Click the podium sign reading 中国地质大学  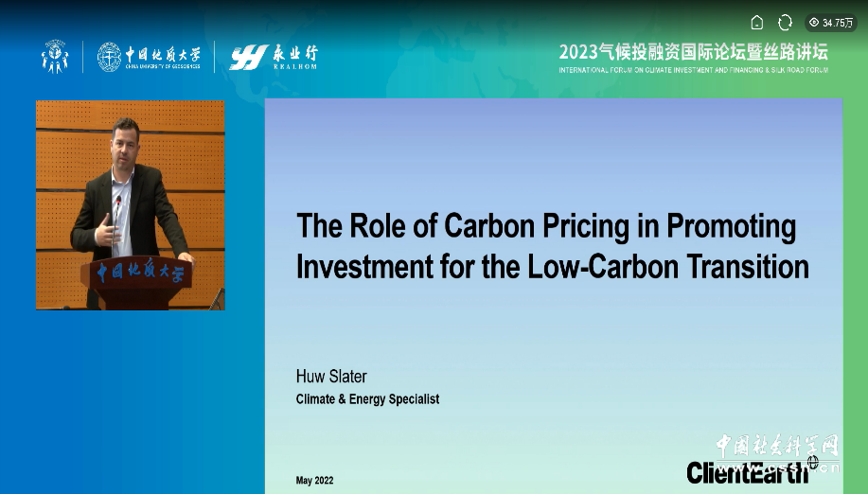(139, 271)
